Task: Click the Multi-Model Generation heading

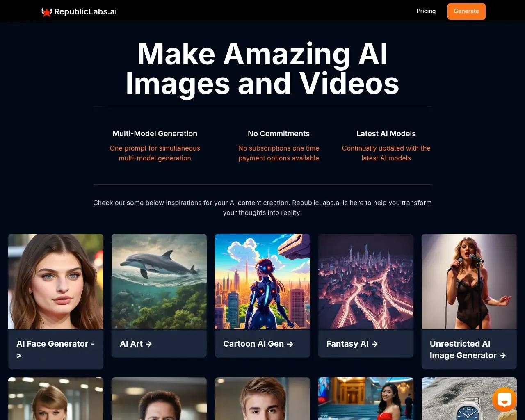Action: click(155, 134)
